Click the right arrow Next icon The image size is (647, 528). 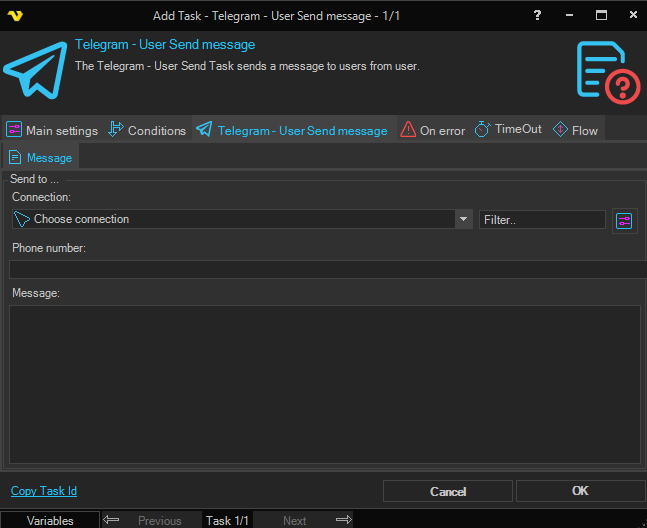point(343,520)
